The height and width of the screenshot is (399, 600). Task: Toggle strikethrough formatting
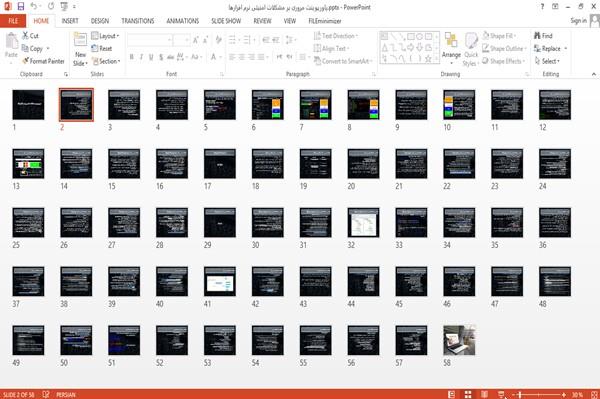coord(170,57)
